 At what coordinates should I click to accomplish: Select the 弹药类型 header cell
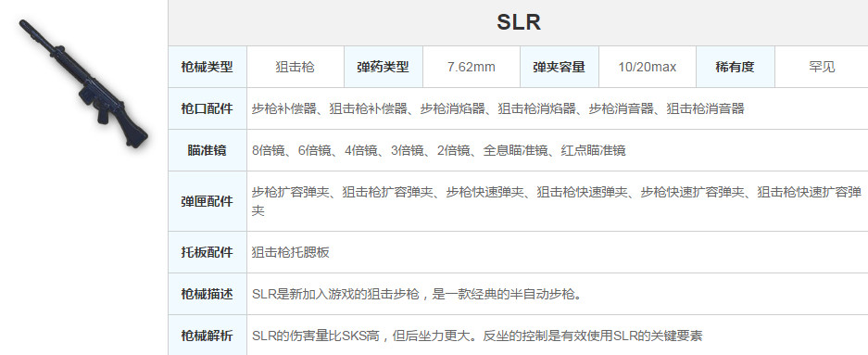pyautogui.click(x=384, y=67)
